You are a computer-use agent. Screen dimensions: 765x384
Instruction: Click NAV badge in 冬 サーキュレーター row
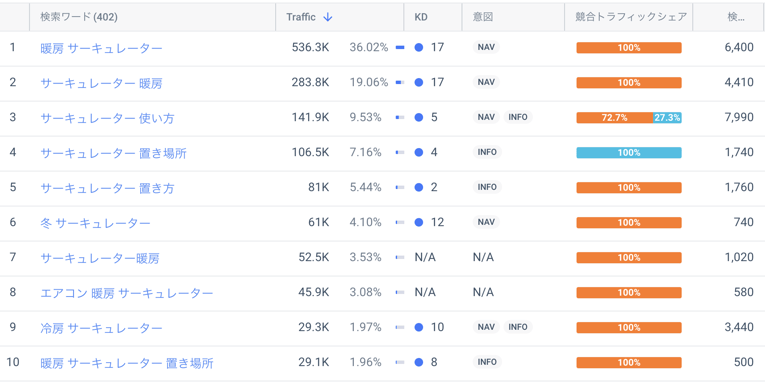(486, 222)
